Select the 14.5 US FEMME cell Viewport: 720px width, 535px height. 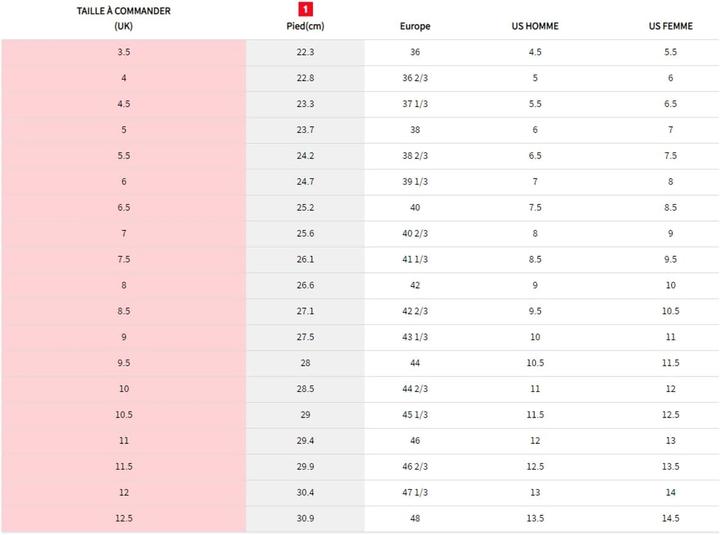tap(670, 519)
